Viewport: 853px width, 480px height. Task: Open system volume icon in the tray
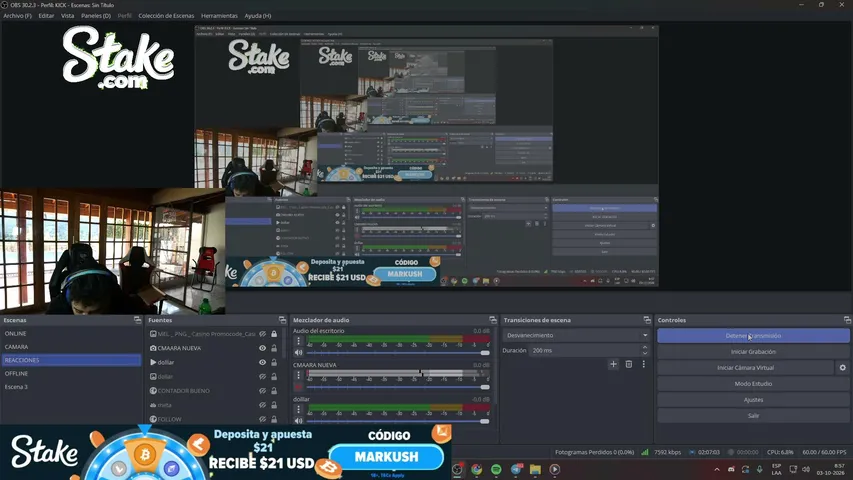coord(806,469)
